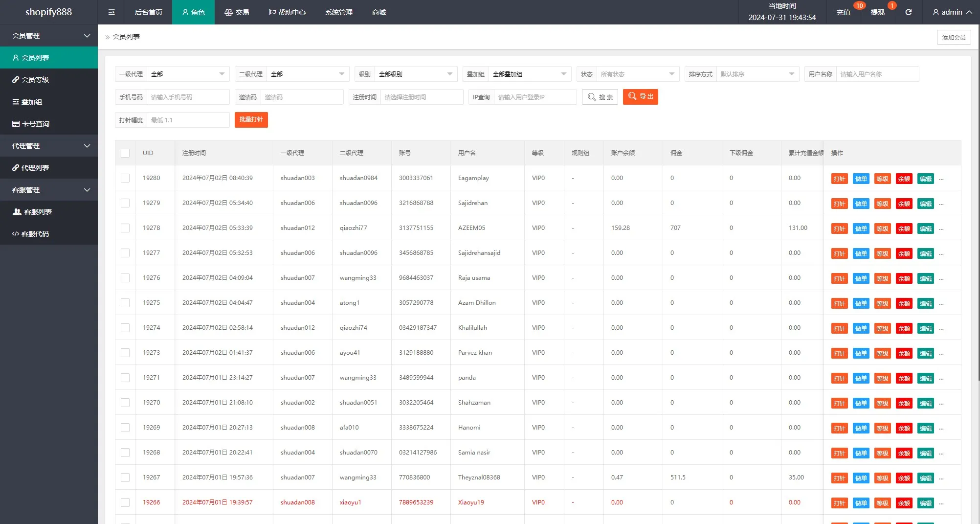980x524 pixels.
Task: Toggle the select-all checkbox in table header
Action: 125,153
